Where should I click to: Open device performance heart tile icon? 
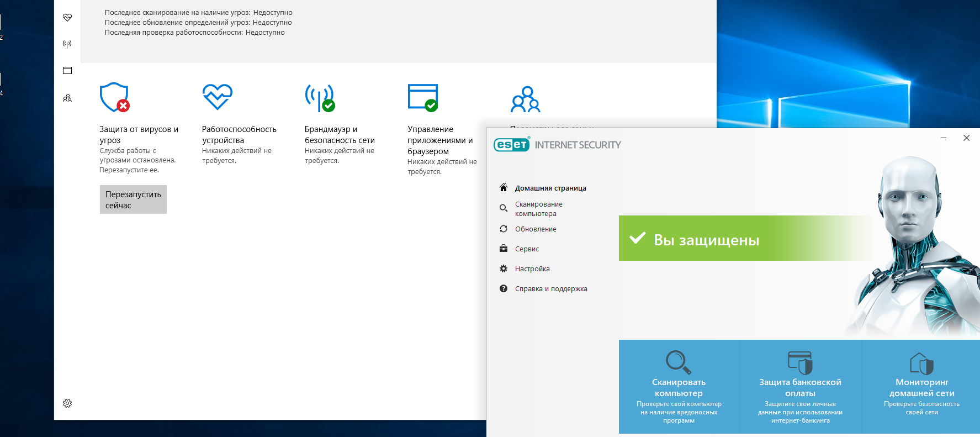218,97
